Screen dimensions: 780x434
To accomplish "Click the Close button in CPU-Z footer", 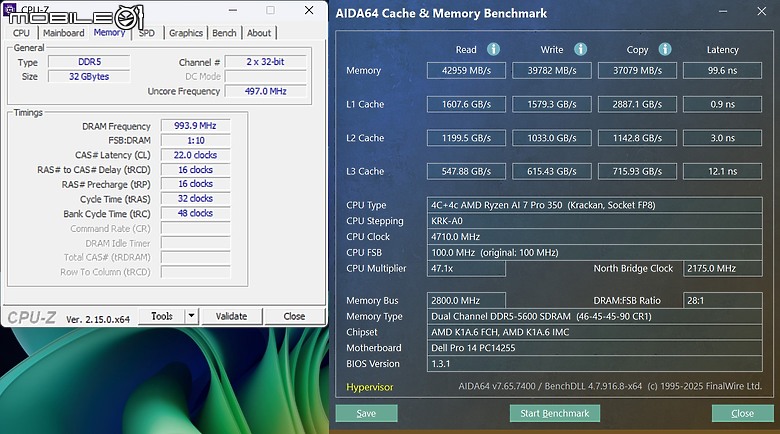I will coord(294,316).
